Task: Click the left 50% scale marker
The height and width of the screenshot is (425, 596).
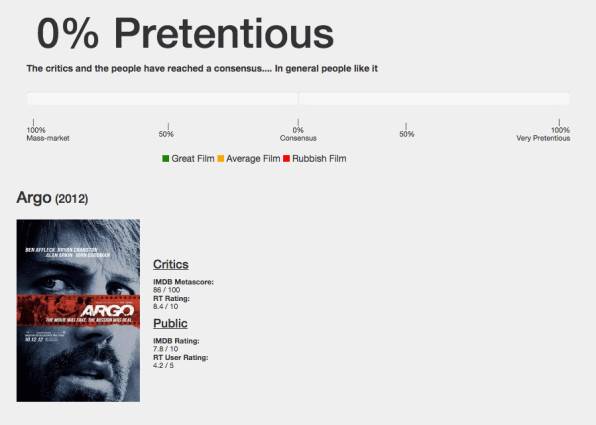Action: pos(166,131)
